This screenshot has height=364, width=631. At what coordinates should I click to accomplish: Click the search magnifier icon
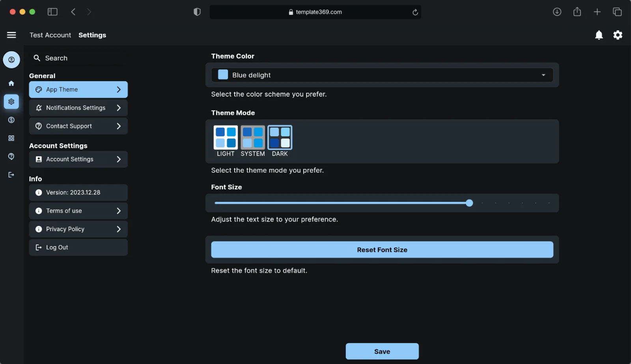point(37,58)
